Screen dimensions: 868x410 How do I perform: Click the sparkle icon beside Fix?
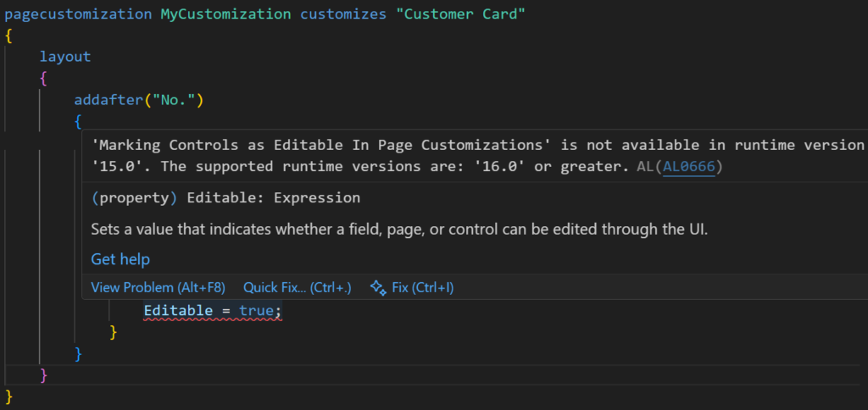[378, 288]
